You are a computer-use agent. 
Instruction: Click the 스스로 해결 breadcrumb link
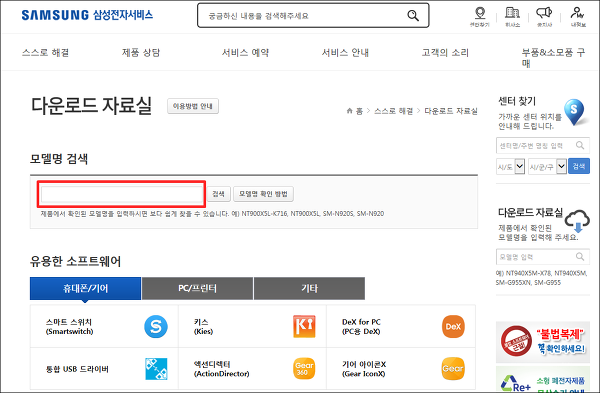[393, 111]
